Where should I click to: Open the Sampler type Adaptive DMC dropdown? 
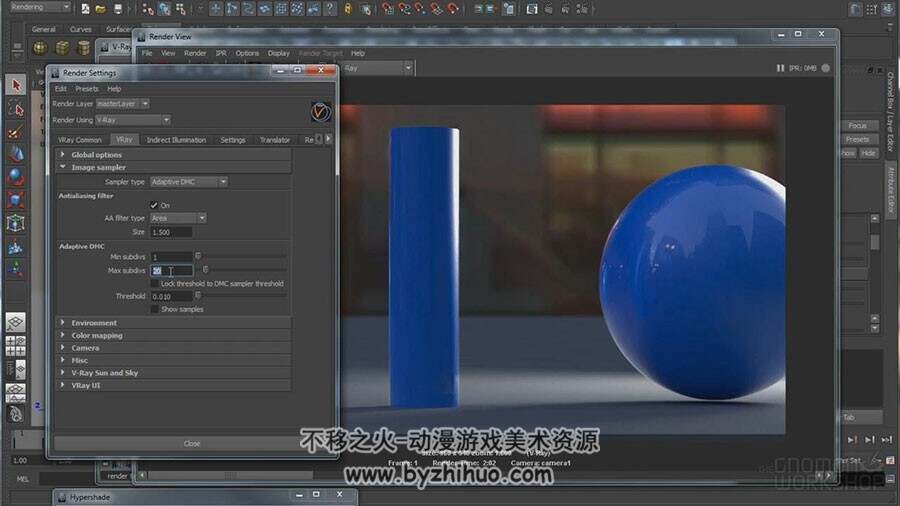click(189, 182)
